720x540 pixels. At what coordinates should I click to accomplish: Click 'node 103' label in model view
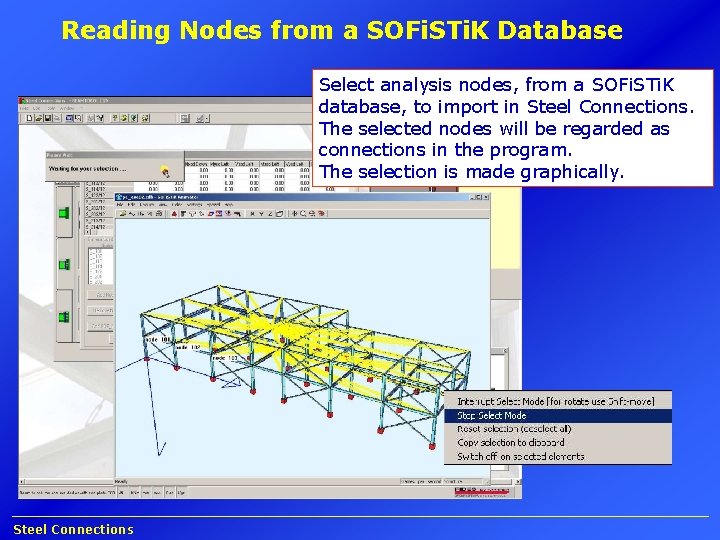tap(225, 358)
